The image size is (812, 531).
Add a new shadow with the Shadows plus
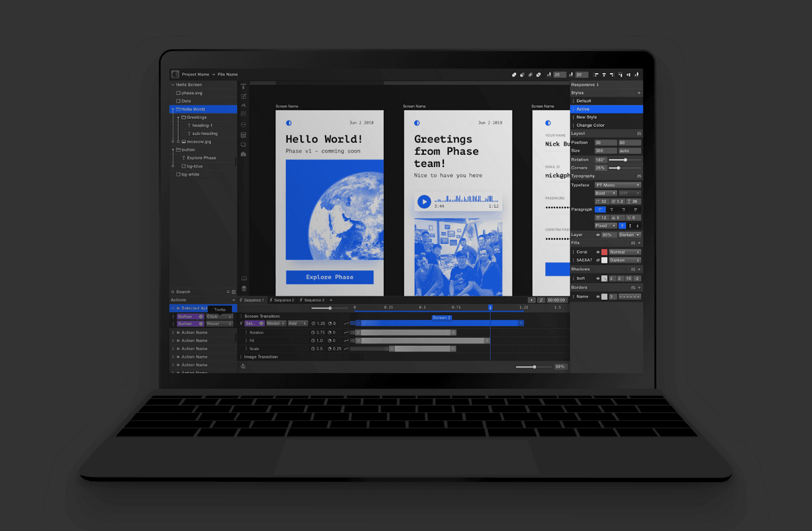coord(639,269)
